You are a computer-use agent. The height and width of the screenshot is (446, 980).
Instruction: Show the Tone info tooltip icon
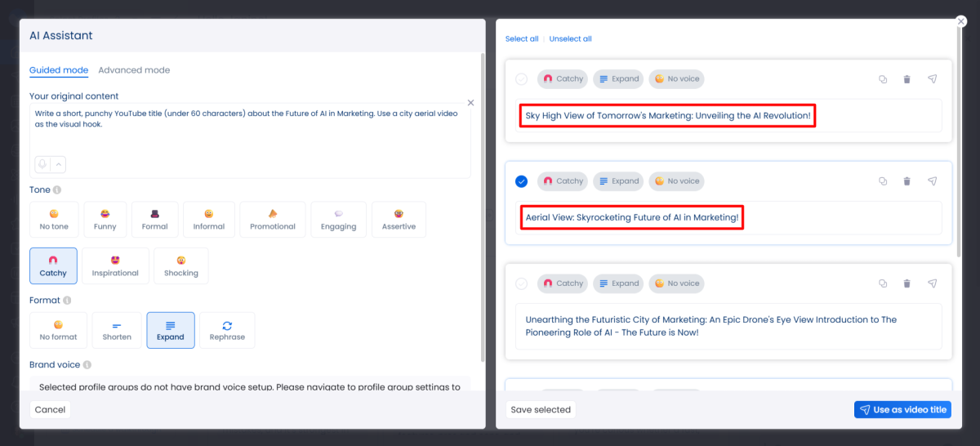[x=57, y=190]
